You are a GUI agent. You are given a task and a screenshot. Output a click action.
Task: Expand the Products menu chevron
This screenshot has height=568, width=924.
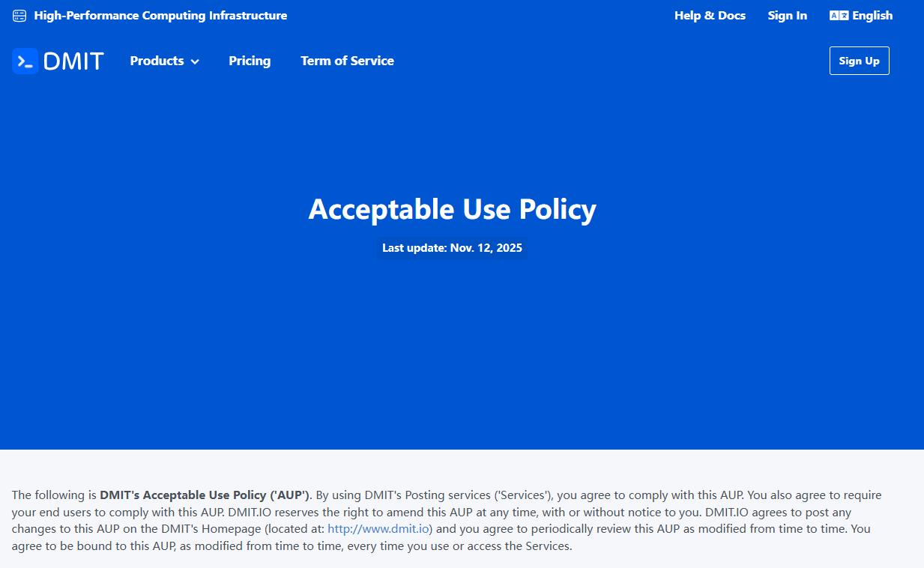click(x=195, y=61)
